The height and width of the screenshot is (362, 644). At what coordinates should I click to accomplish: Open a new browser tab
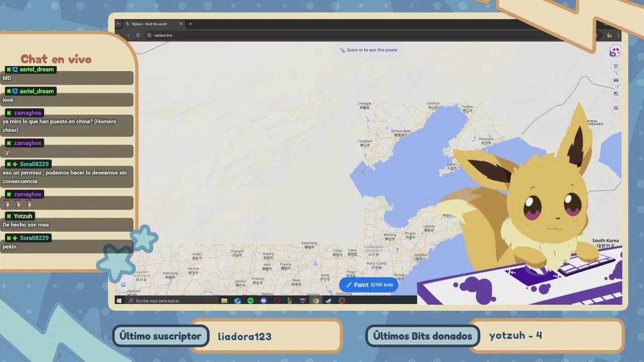[x=190, y=24]
